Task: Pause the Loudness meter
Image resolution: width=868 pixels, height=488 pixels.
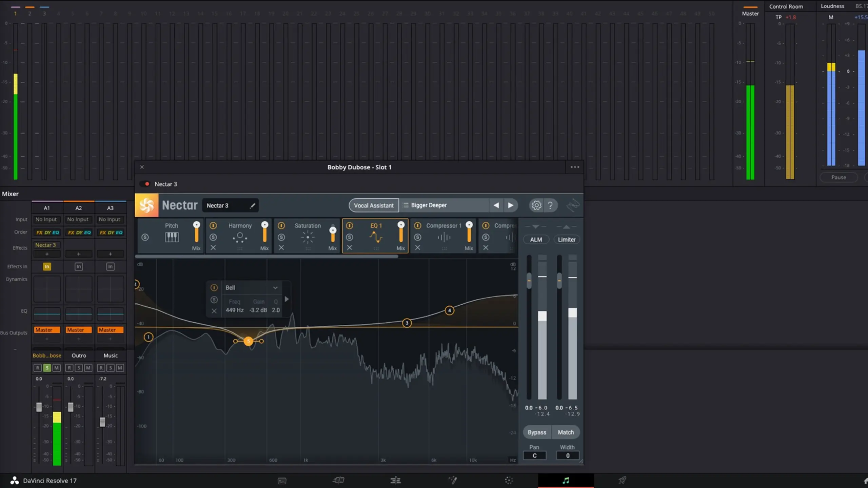Action: [839, 177]
